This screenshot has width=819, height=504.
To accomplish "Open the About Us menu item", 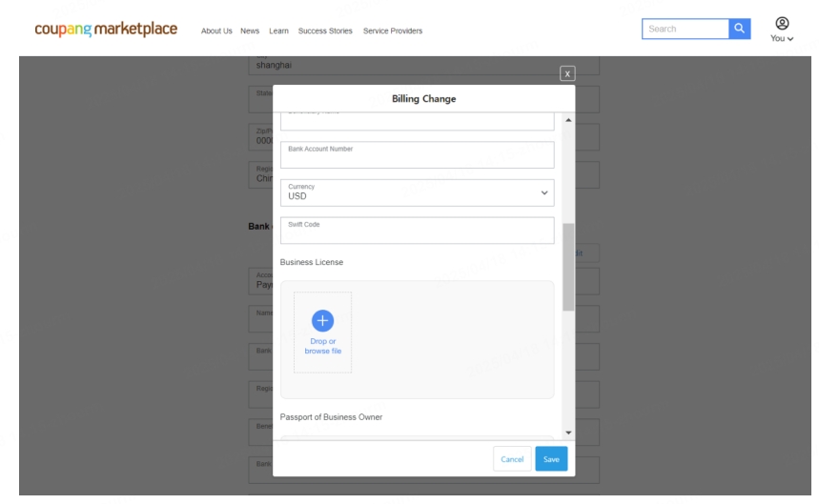I will pos(216,30).
